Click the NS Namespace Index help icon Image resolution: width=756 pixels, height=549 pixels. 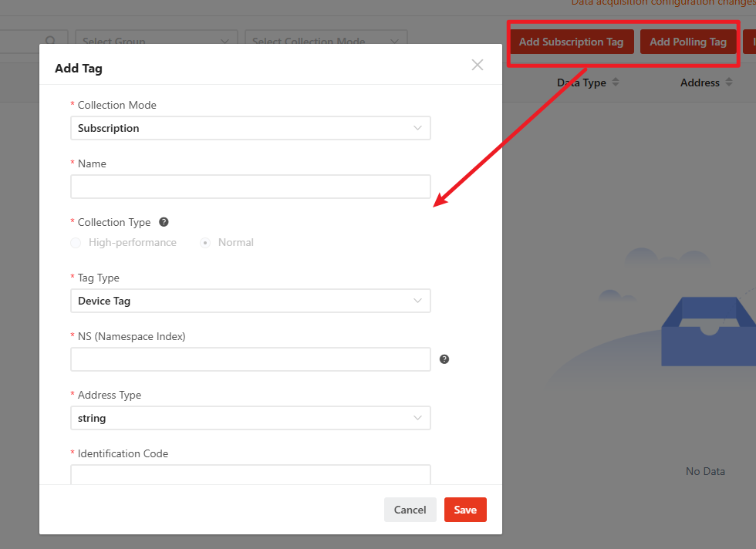point(444,359)
